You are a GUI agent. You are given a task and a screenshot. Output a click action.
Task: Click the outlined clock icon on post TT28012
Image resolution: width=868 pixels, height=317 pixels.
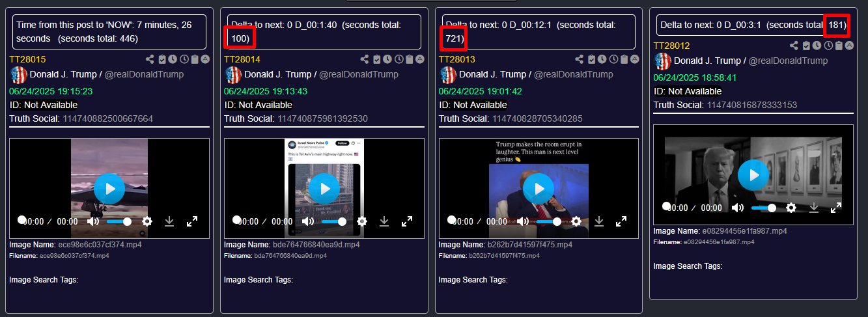coord(828,46)
